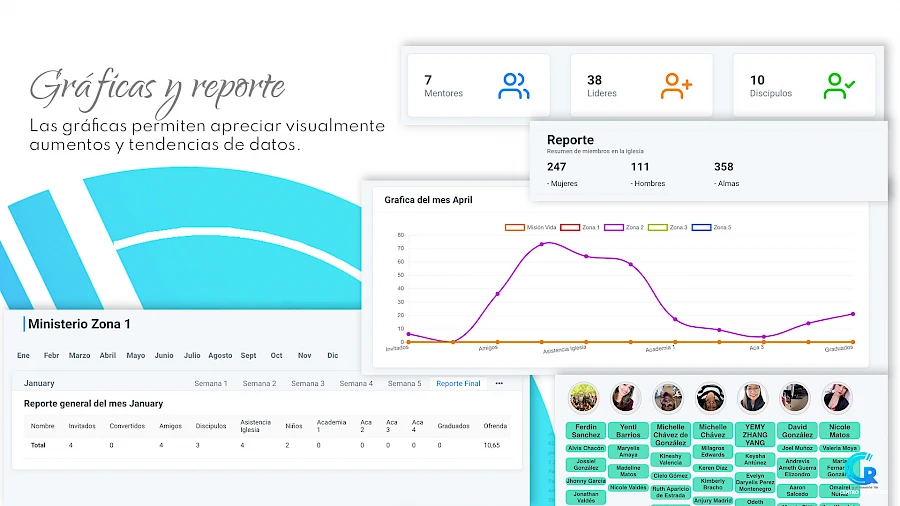Select the Maryelis Amaya member chip
Viewport: 900px width, 506px height.
point(628,451)
